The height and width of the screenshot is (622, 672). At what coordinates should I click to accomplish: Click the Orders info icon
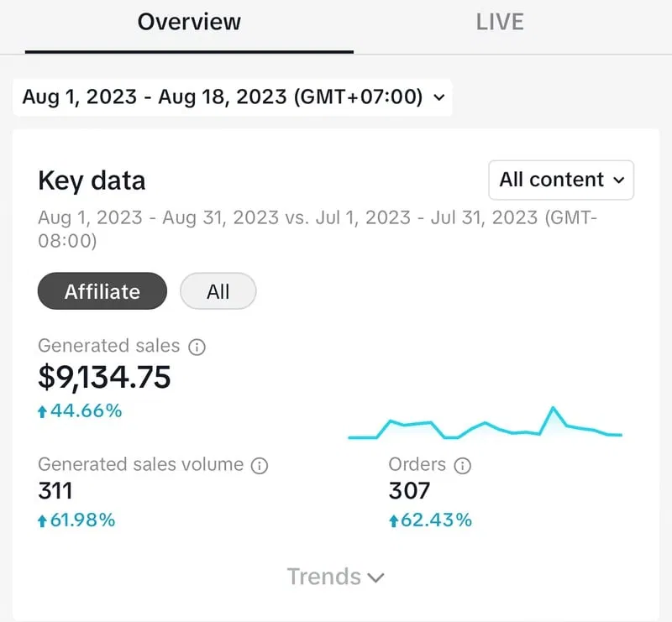[x=465, y=464]
